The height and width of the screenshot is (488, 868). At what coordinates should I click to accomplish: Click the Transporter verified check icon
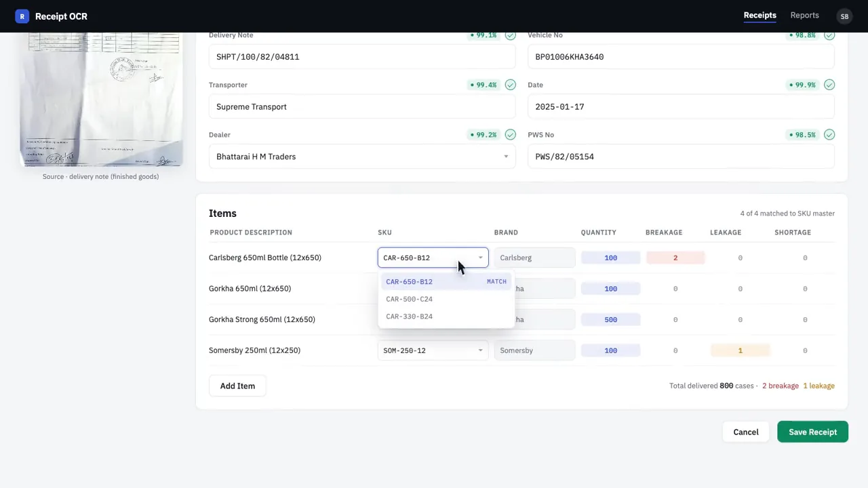[x=510, y=85]
